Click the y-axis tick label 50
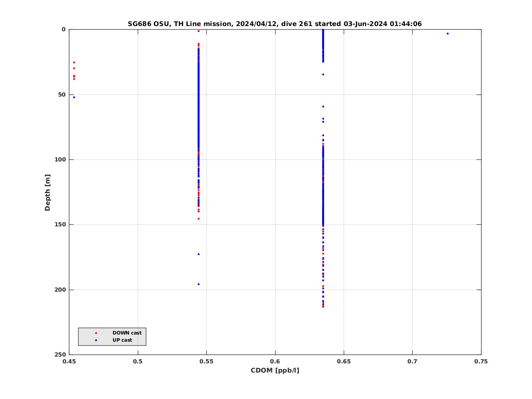 click(x=62, y=95)
